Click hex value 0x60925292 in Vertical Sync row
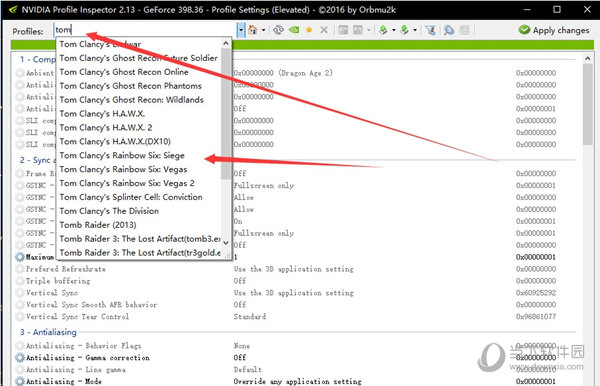This screenshot has height=386, width=600. 536,293
